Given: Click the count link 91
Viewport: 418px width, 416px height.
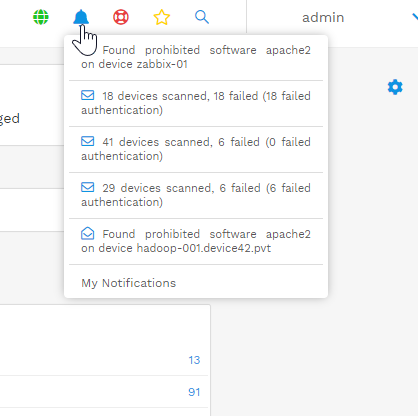Looking at the screenshot, I should (194, 392).
